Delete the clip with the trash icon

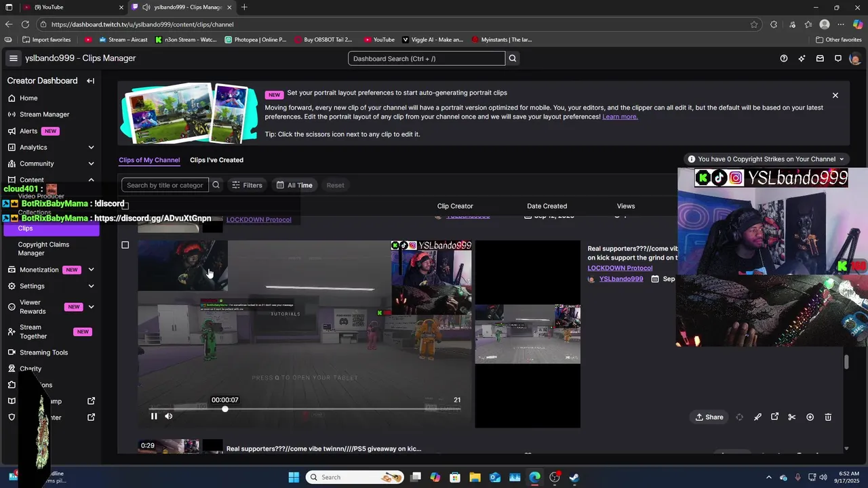click(x=828, y=417)
